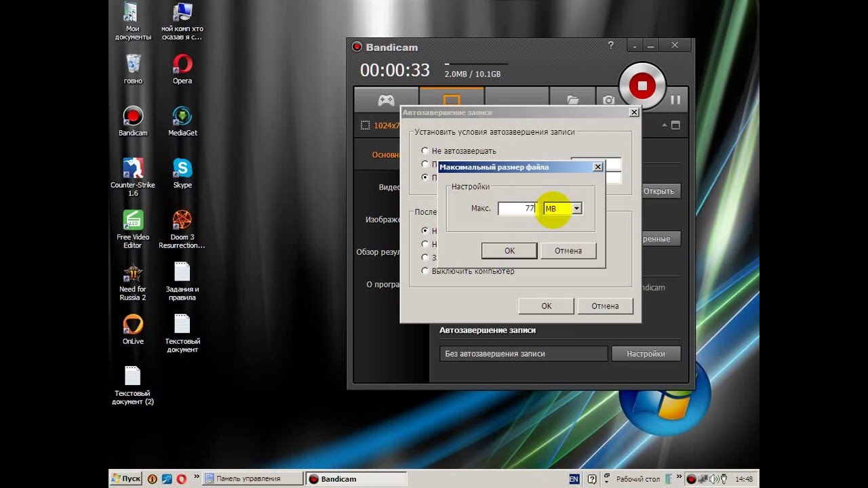Click the Макс. size input field
868x488 pixels.
tap(517, 209)
